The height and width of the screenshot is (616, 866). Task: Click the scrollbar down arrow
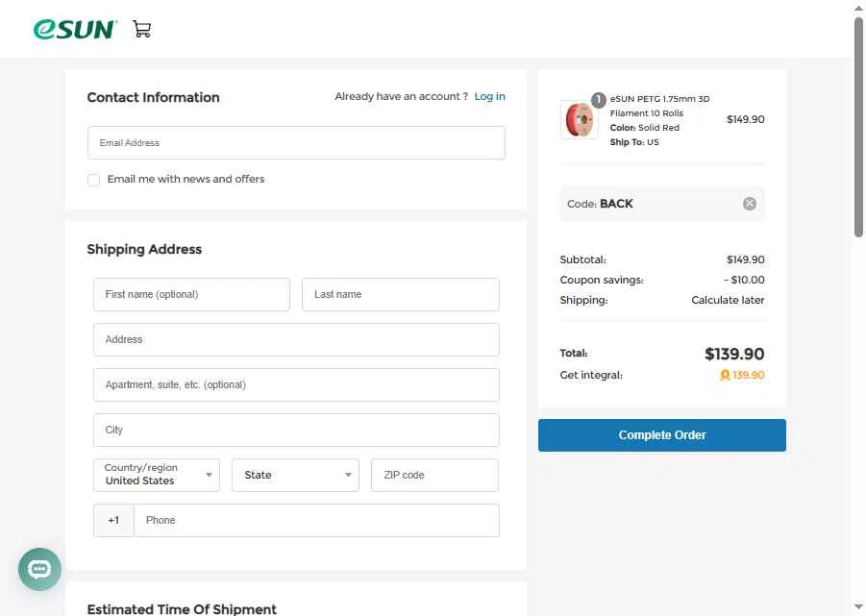tap(858, 606)
